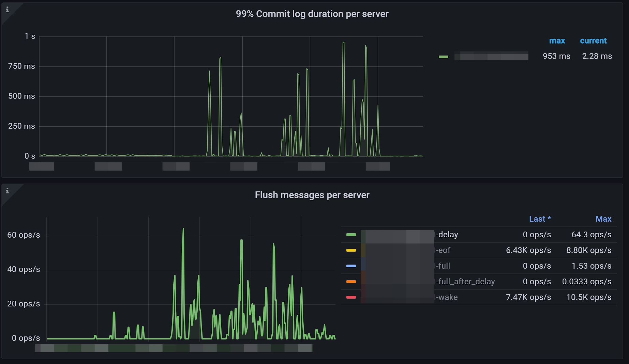Viewport: 629px width, 364px height.
Task: Toggle visibility of the -wake series
Action: coord(447,297)
